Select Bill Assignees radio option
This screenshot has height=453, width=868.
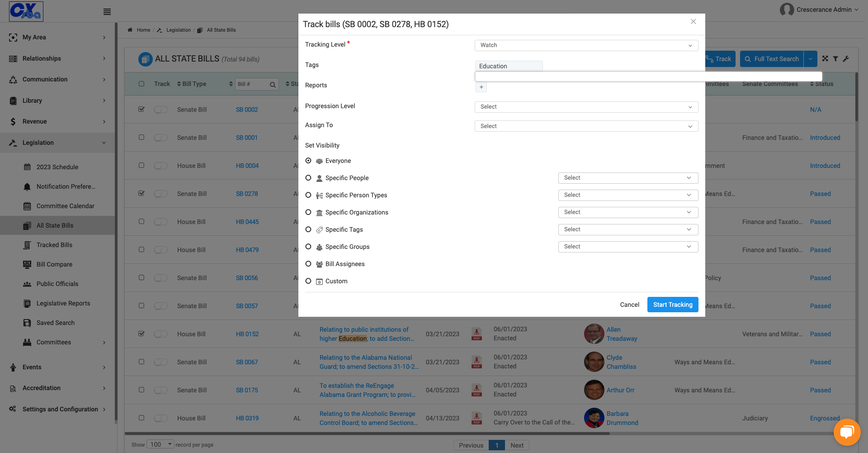click(x=308, y=264)
